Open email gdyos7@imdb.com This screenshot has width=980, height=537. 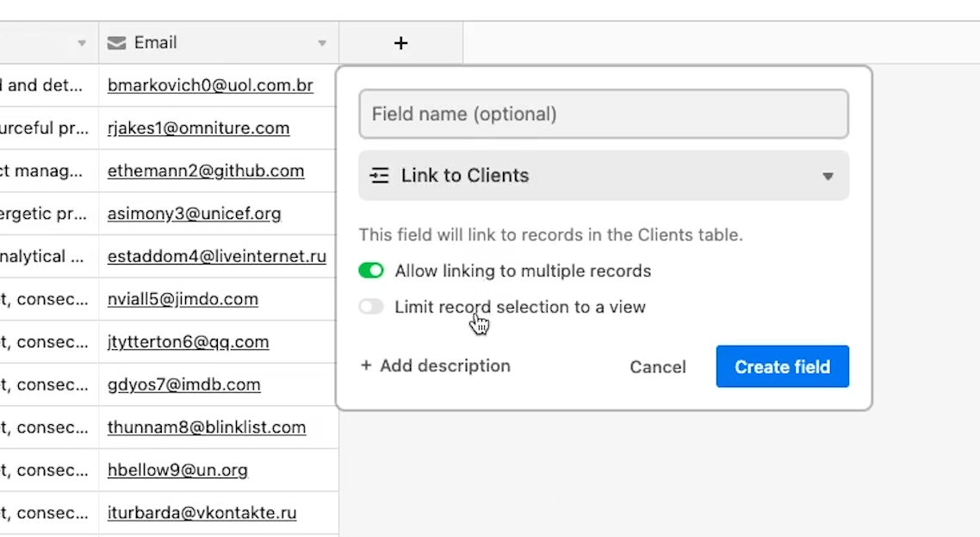(183, 384)
